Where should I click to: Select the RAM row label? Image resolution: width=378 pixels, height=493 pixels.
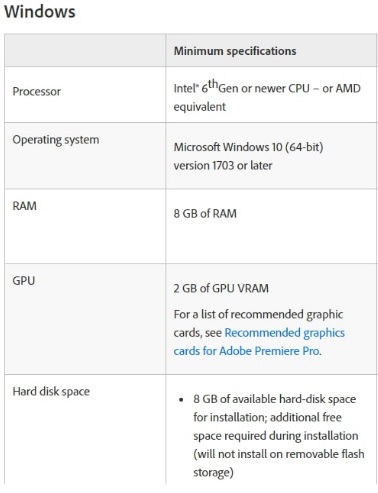point(24,206)
